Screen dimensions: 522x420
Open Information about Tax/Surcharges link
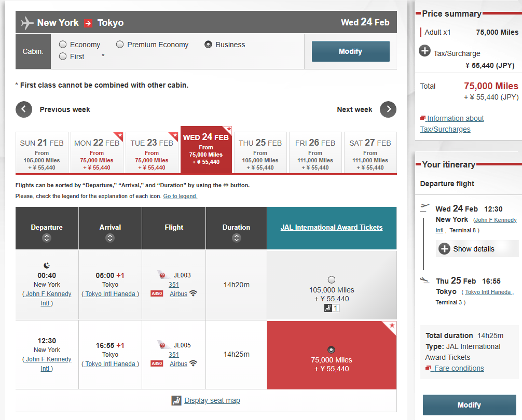pos(452,124)
